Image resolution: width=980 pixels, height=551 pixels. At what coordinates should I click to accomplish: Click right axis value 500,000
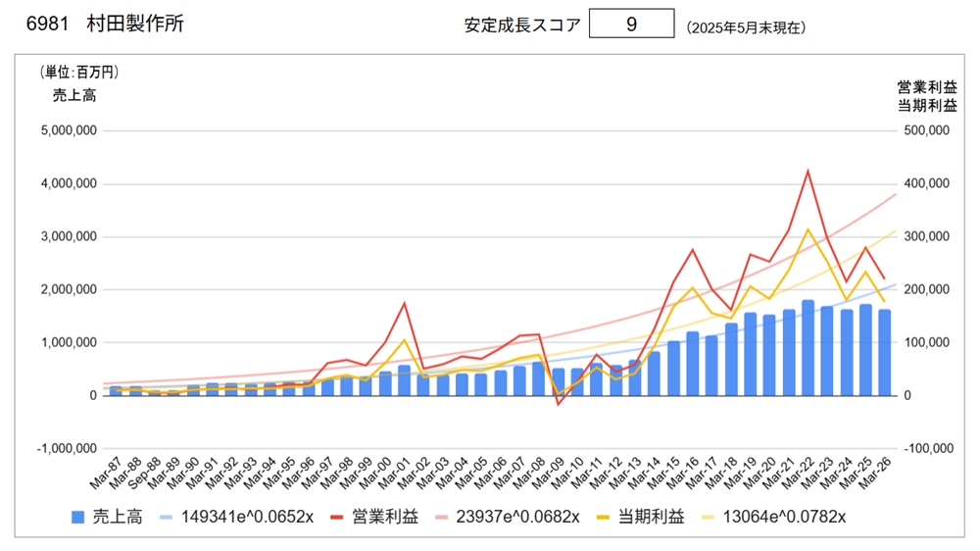click(x=927, y=130)
